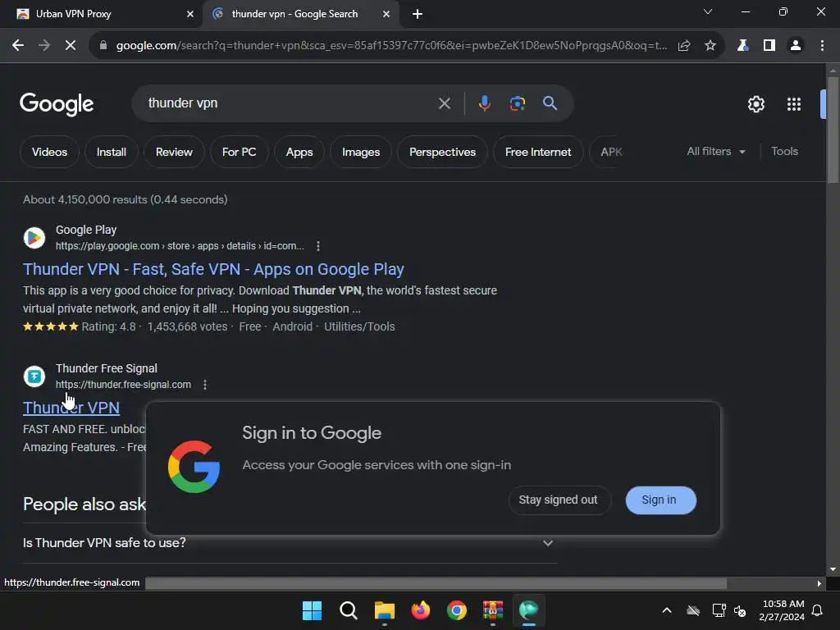
Task: Click the thunder.free-signal.com URL
Action: (123, 385)
